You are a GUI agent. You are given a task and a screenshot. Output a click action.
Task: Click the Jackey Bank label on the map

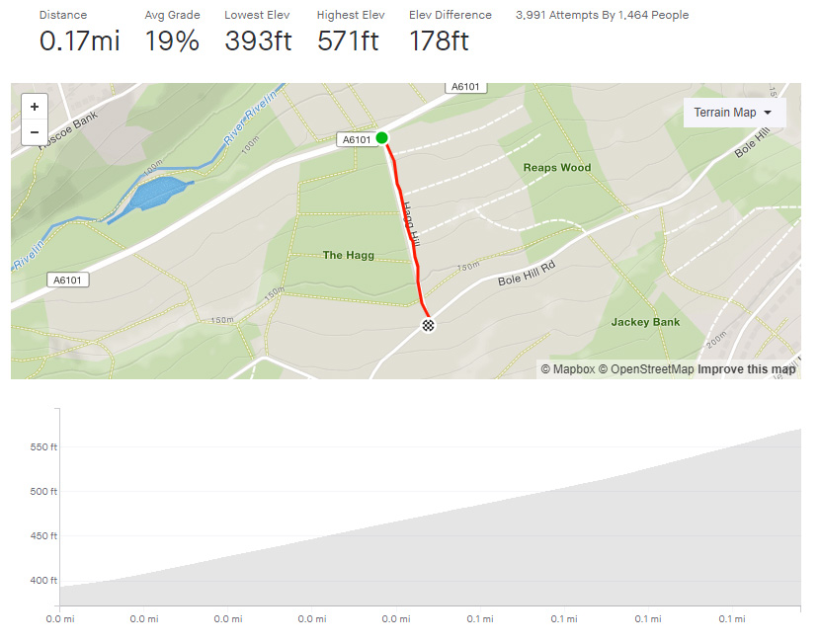pos(645,322)
